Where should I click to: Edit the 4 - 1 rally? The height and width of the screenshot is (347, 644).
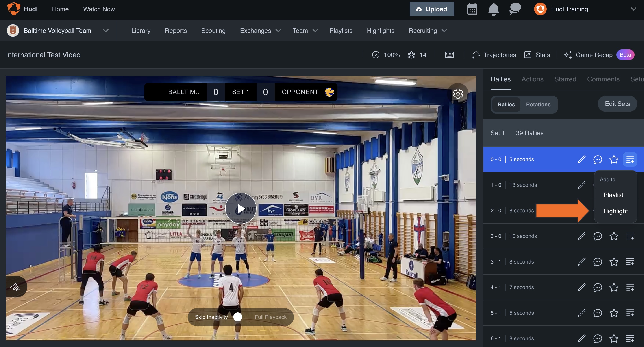click(x=581, y=287)
